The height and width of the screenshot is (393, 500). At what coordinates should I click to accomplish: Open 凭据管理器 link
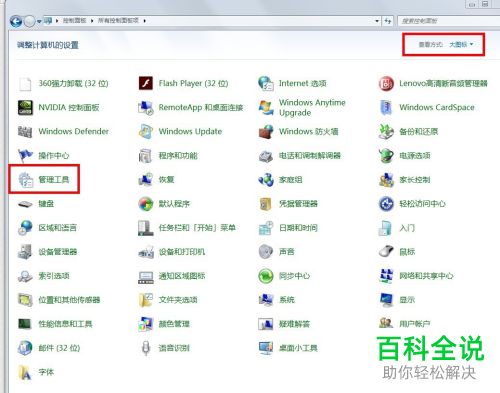pyautogui.click(x=298, y=204)
